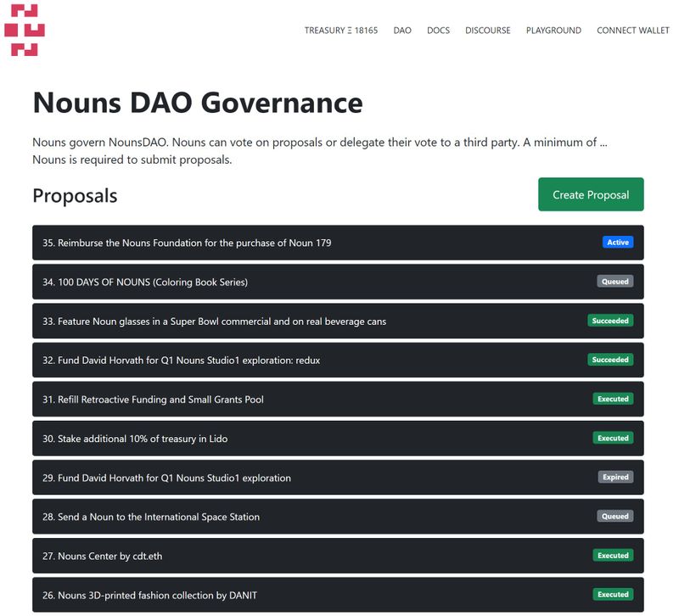Viewport: 679px width, 616px height.
Task: Open proposal 27 Nouns Center by cdt.eth
Action: 111,556
